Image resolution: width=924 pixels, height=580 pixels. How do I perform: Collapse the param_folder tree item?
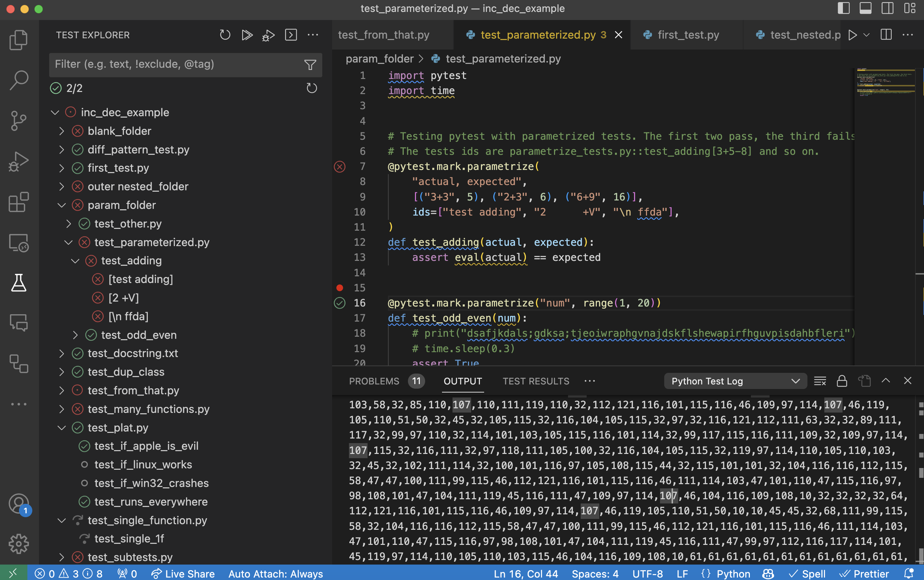coord(62,205)
